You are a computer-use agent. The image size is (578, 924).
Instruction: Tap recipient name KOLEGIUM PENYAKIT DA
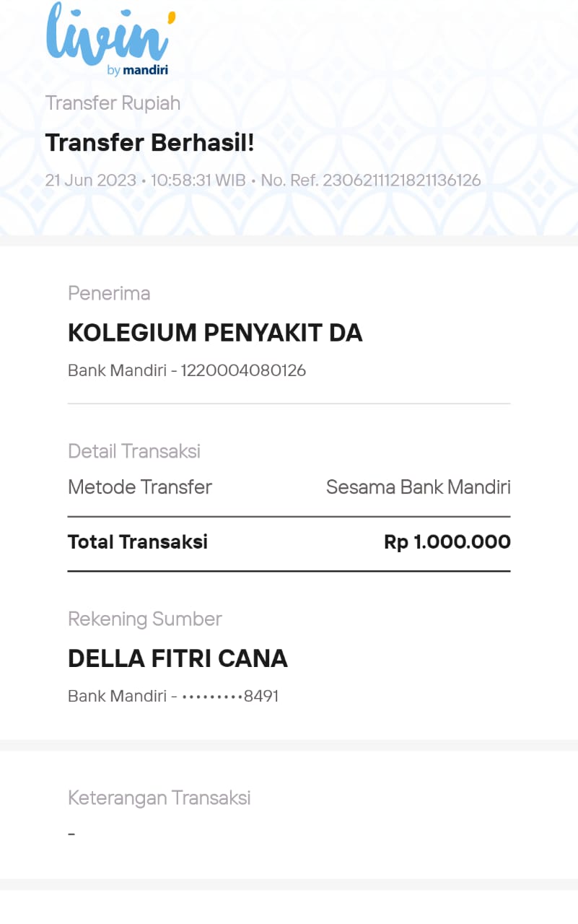[x=215, y=333]
